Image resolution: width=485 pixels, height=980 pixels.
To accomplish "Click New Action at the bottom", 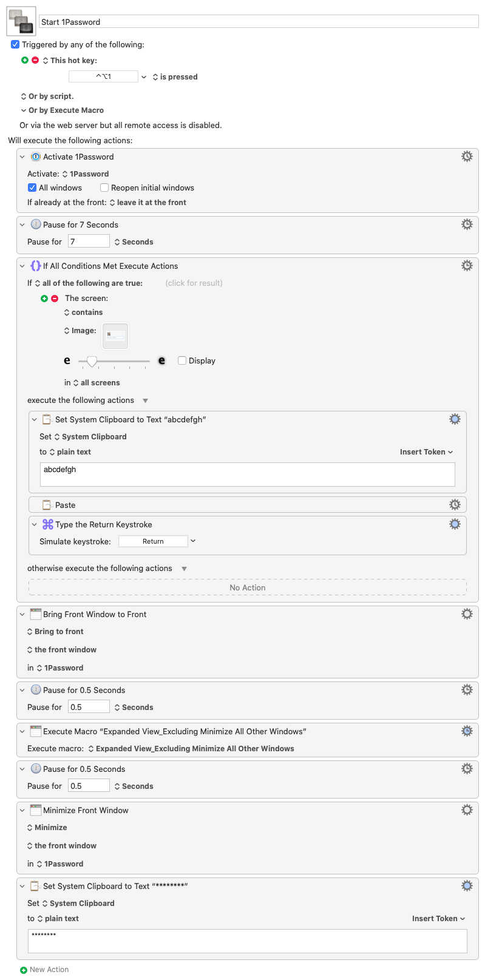I will click(49, 970).
